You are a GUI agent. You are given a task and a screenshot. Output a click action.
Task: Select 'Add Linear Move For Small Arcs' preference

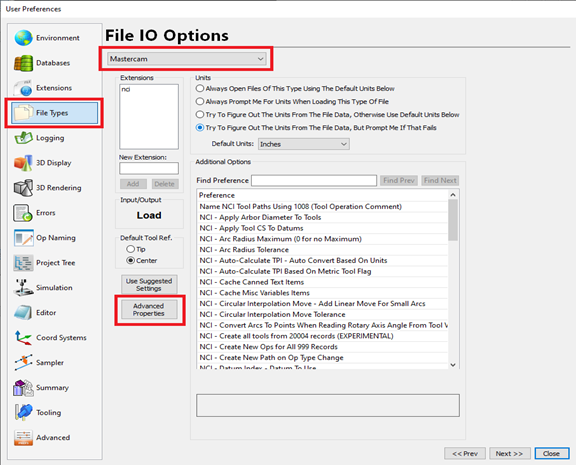pos(323,304)
